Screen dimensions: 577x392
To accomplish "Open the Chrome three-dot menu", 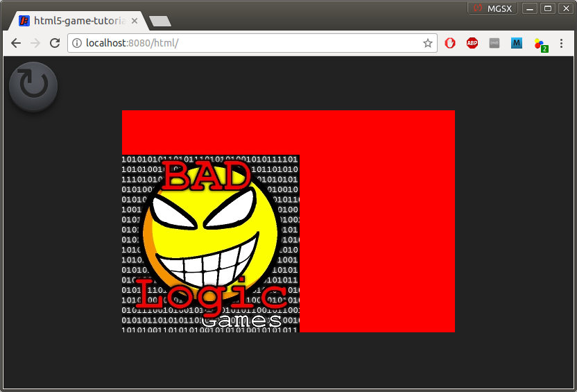I will pyautogui.click(x=561, y=43).
